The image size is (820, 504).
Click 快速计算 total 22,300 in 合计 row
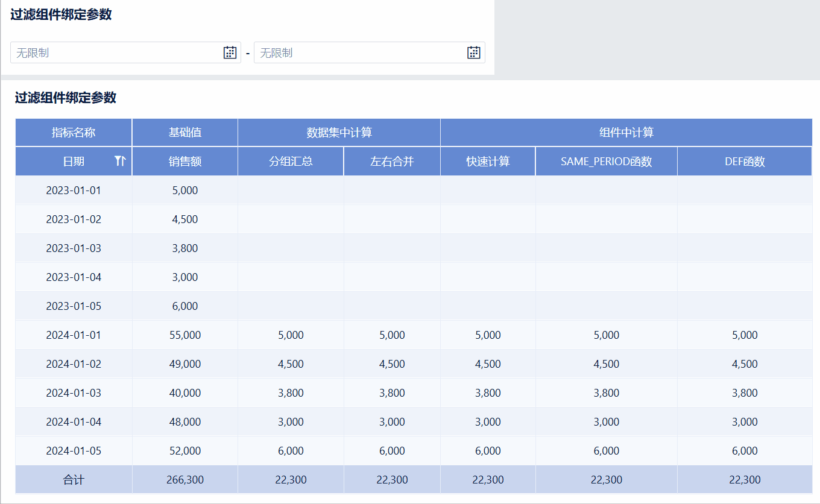point(488,480)
